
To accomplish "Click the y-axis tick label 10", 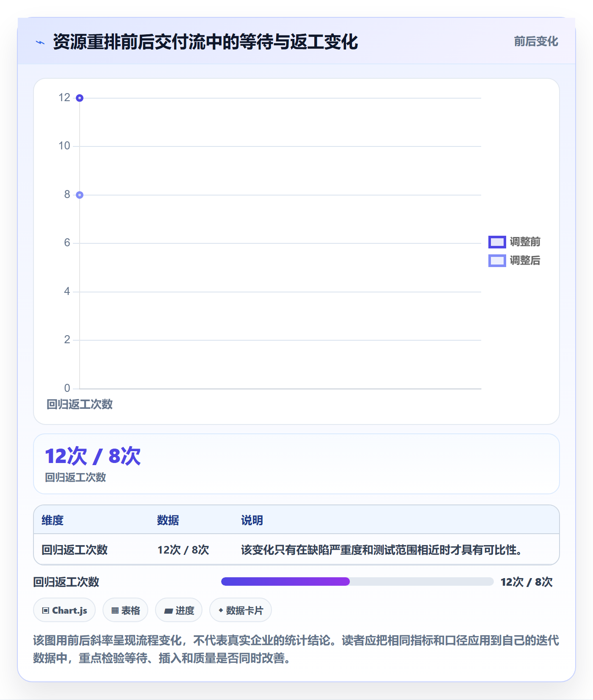I will tap(64, 146).
